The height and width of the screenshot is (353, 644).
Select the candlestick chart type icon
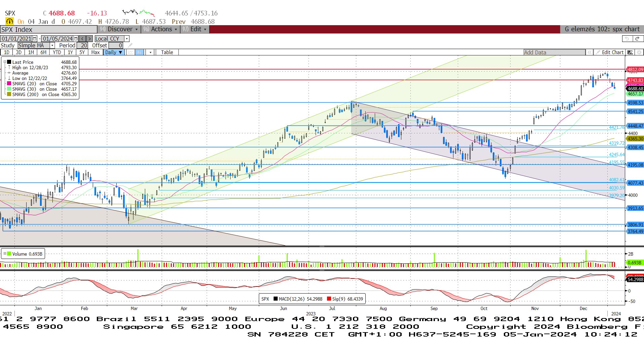coord(139,52)
